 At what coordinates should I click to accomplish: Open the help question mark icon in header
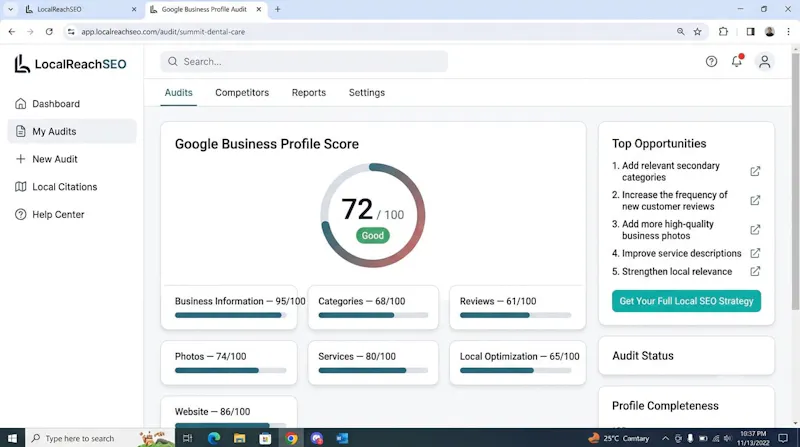[711, 62]
